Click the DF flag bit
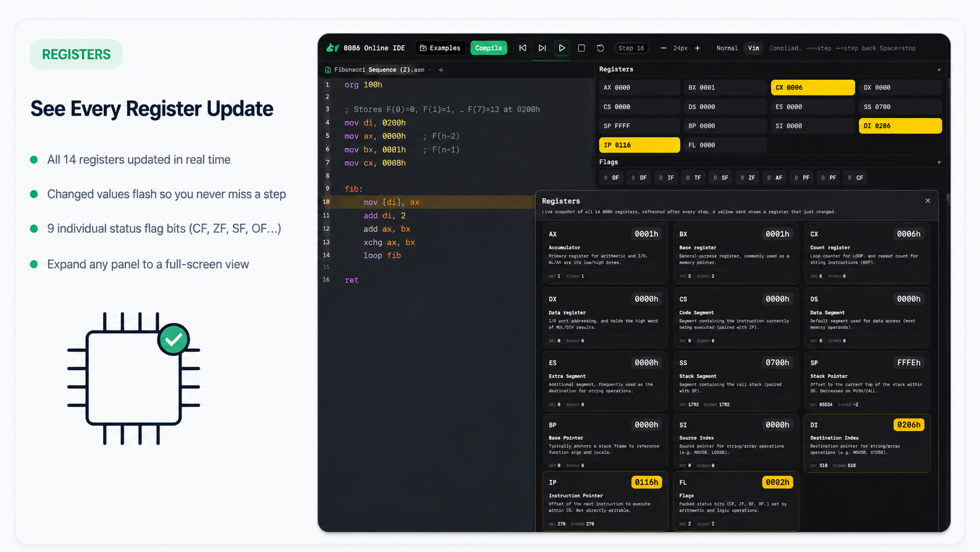Viewport: 980px width, 552px height. pos(639,178)
